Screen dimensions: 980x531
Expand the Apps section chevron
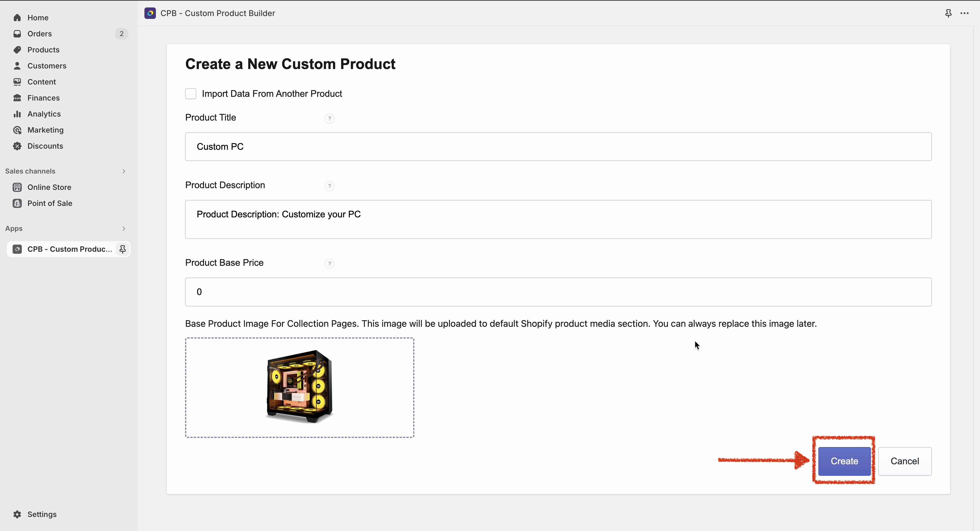tap(124, 229)
